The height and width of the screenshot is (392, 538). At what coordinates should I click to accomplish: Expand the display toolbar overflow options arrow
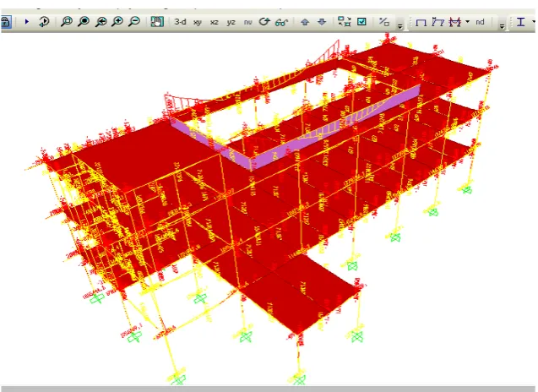coord(502,25)
